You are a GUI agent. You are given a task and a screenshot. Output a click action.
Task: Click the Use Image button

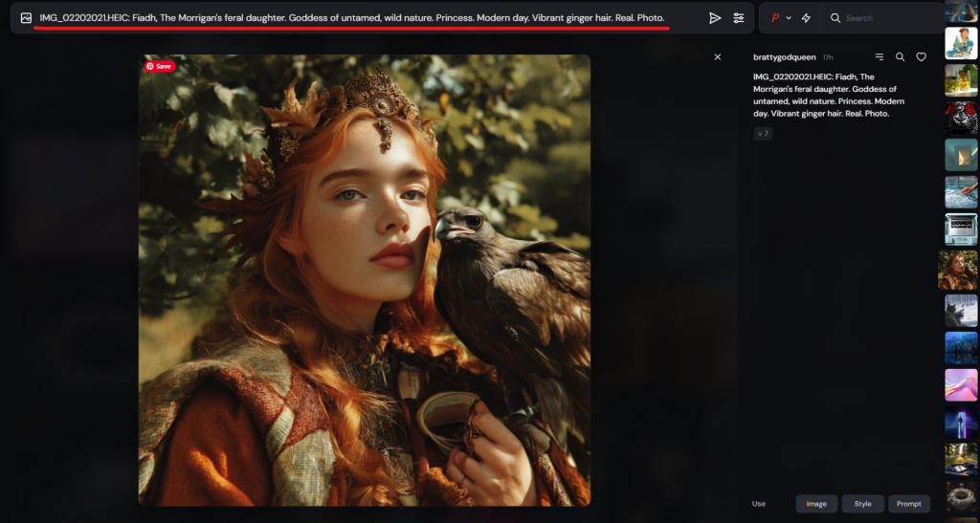(x=816, y=504)
